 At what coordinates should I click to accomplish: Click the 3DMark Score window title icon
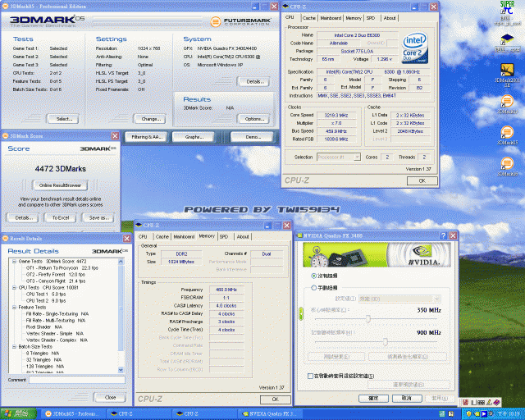pos(5,135)
